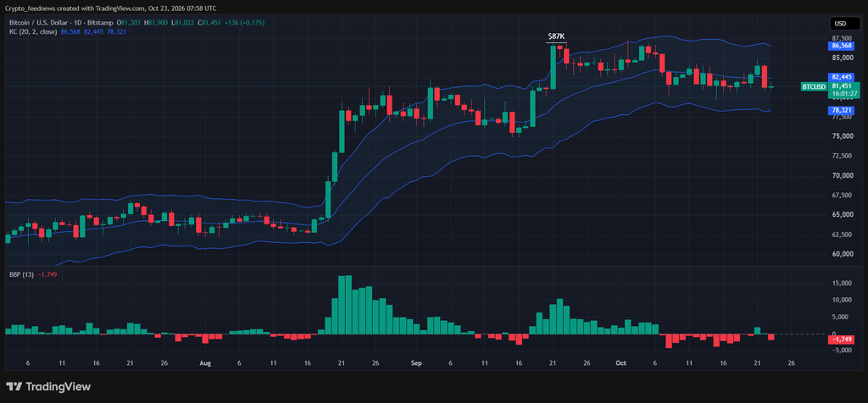Click the BTCUSD symbol tag on price axis
This screenshot has height=403, width=868.
pyautogui.click(x=815, y=87)
